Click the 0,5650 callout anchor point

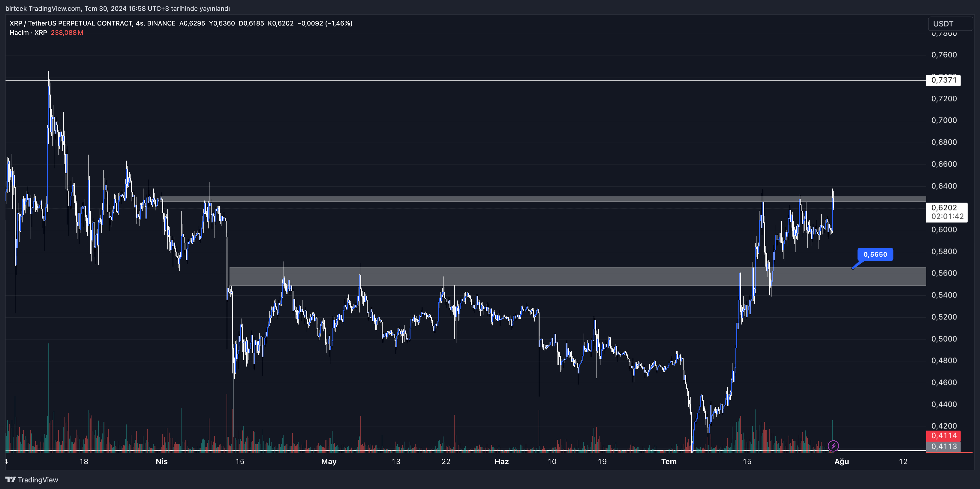tap(853, 268)
